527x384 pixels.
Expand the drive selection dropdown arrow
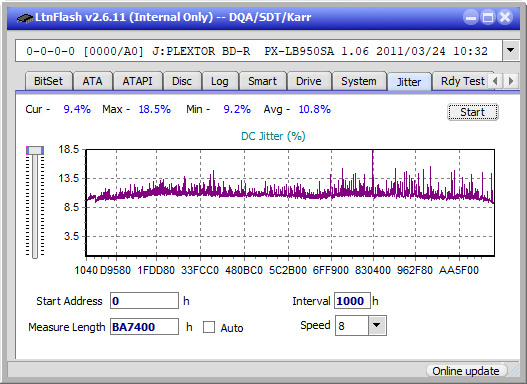click(x=511, y=51)
